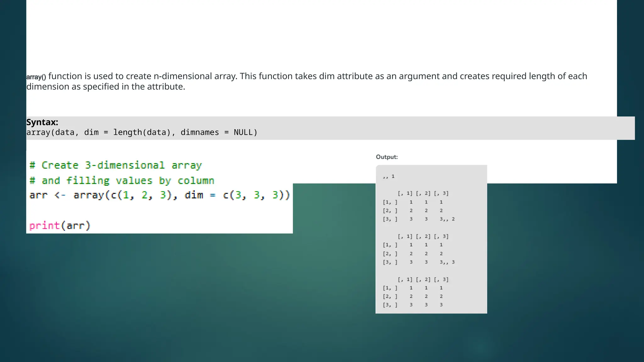This screenshot has width=644, height=362.
Task: Click the ',, 1' slice header in output
Action: (389, 177)
